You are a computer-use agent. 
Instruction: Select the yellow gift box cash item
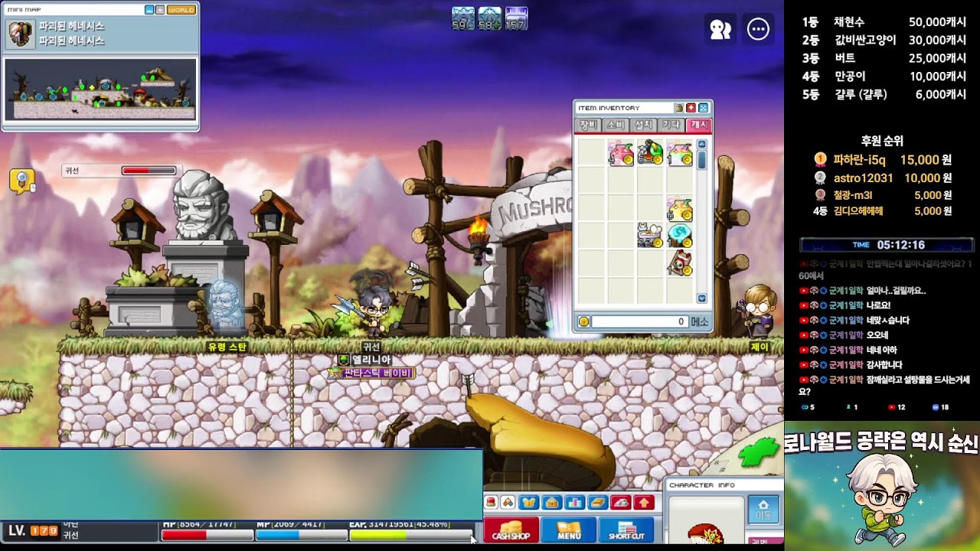680,209
